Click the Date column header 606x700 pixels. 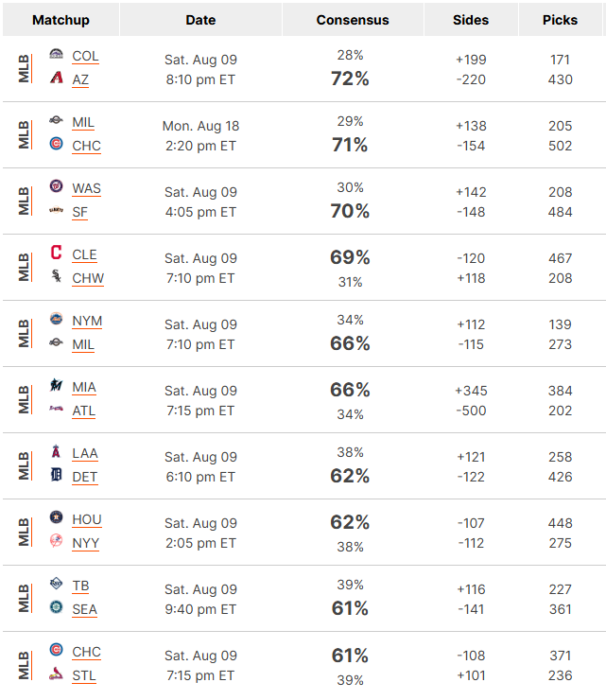pyautogui.click(x=200, y=20)
